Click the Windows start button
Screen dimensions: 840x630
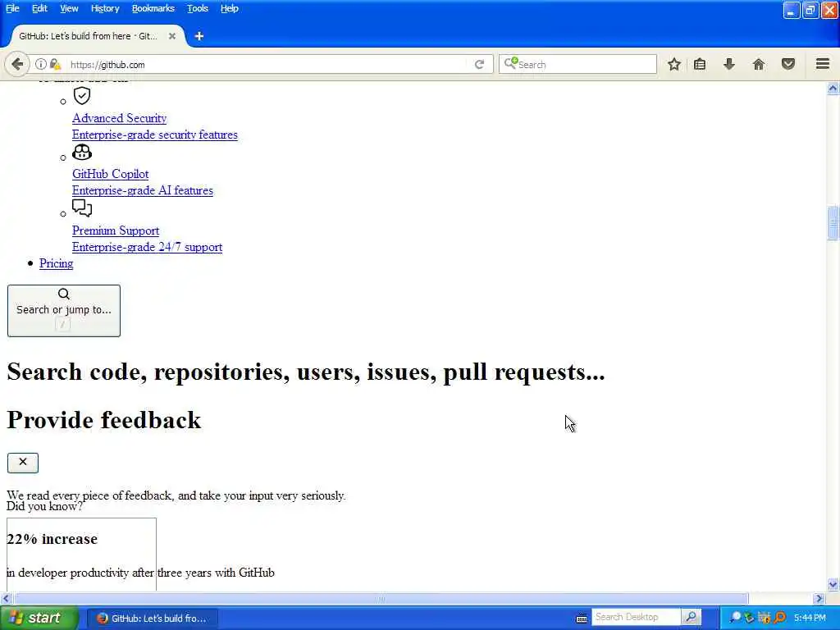39,618
